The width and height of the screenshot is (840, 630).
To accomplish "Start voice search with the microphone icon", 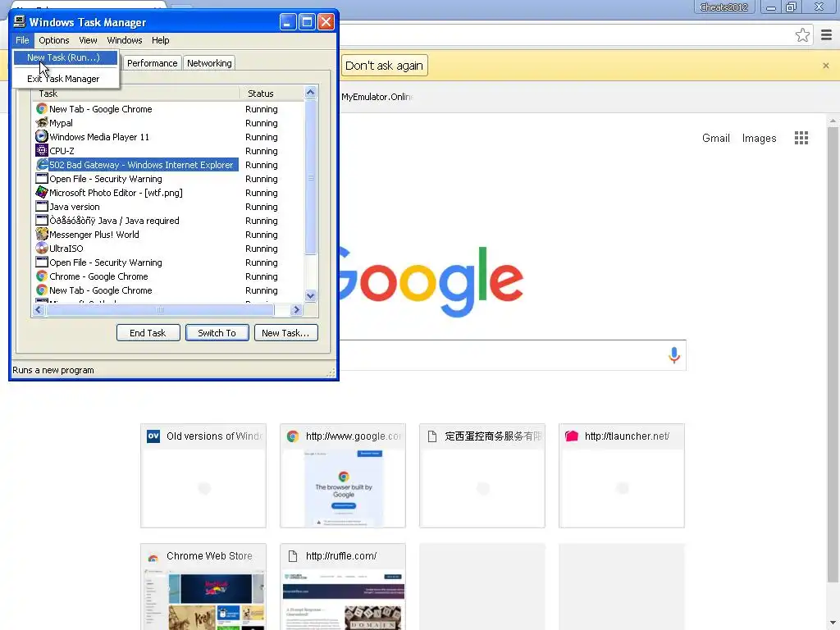I will [x=674, y=354].
